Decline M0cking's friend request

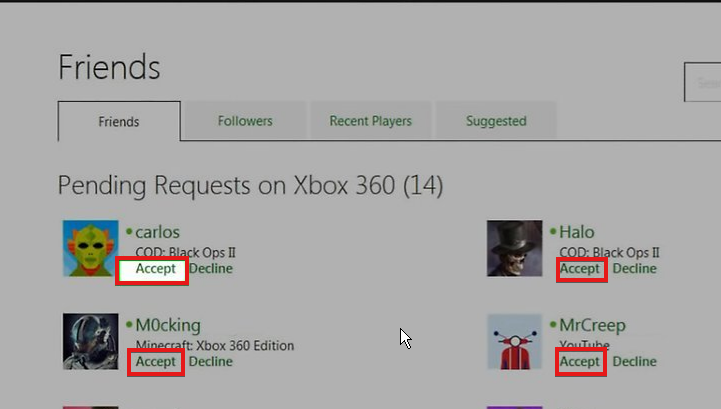pyautogui.click(x=211, y=362)
